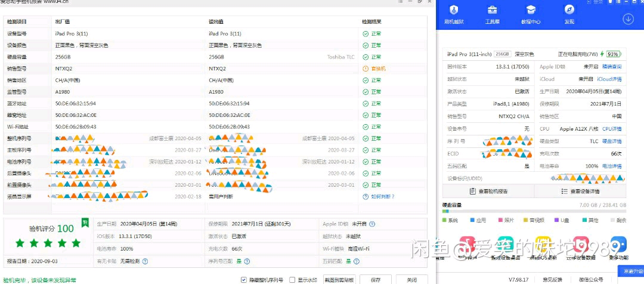Screen dimensions: 644x284
Task: Click the green 系统 legend swatch
Action: [x=445, y=220]
